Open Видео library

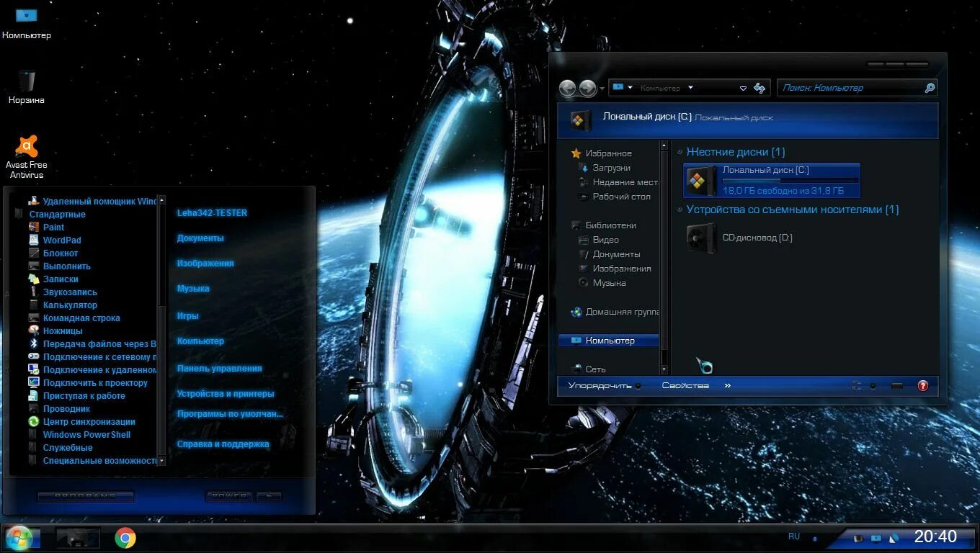(599, 240)
